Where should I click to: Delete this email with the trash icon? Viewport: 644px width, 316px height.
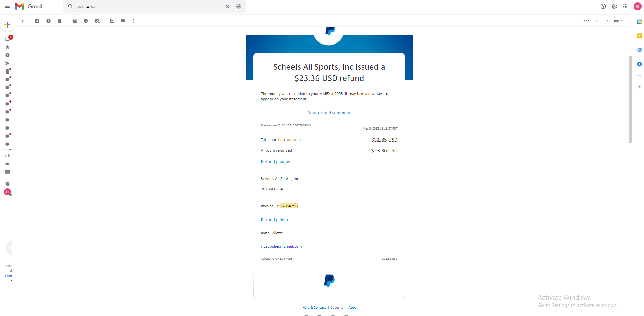point(59,21)
